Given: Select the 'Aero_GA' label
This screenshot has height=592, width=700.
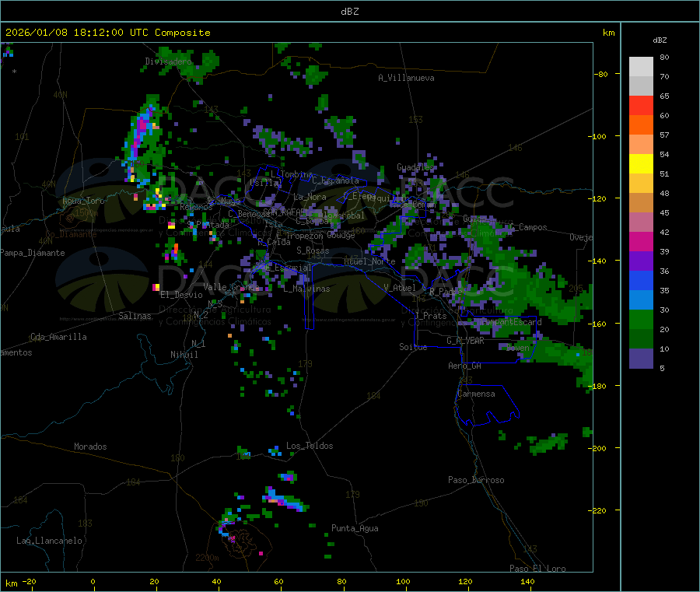Looking at the screenshot, I should pos(465,366).
